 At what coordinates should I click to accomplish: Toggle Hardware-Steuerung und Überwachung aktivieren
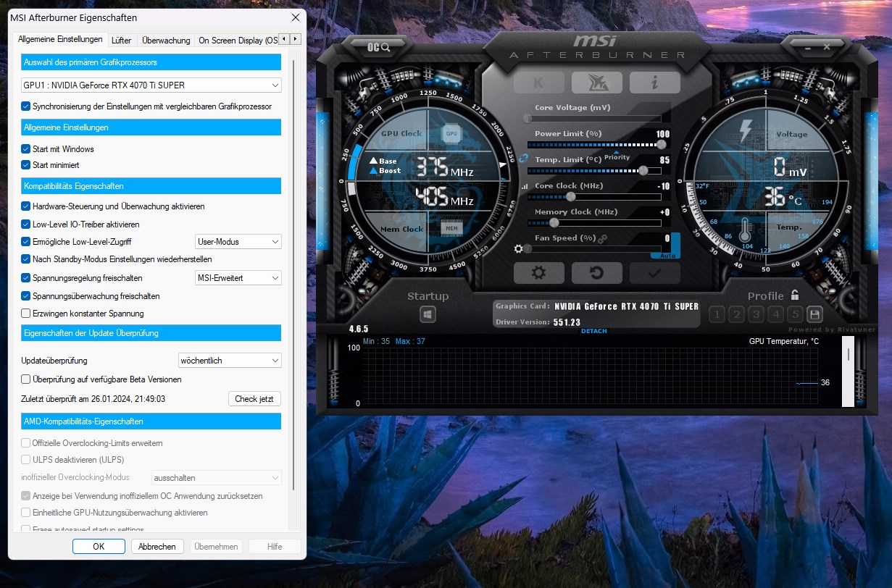click(x=26, y=206)
